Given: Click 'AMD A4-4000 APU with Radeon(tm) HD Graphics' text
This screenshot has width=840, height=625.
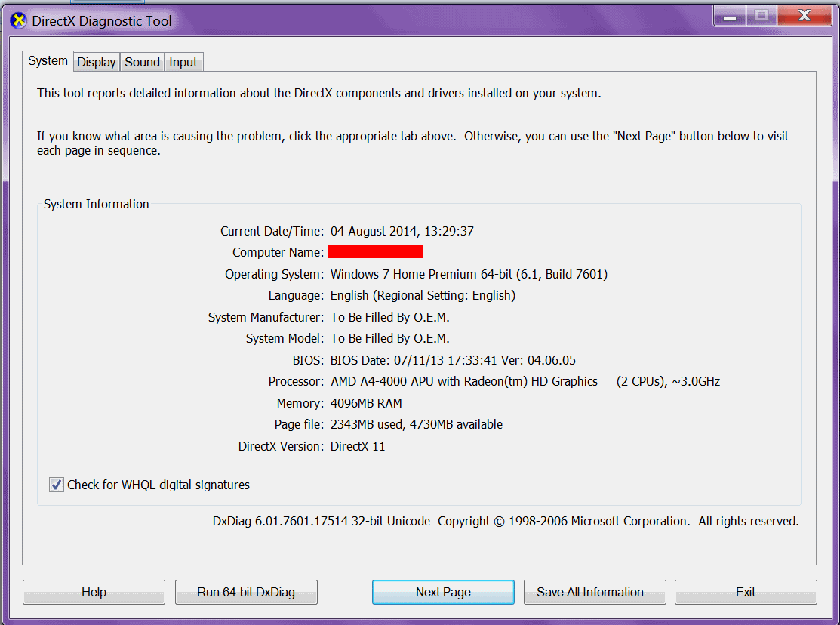Looking at the screenshot, I should point(464,381).
